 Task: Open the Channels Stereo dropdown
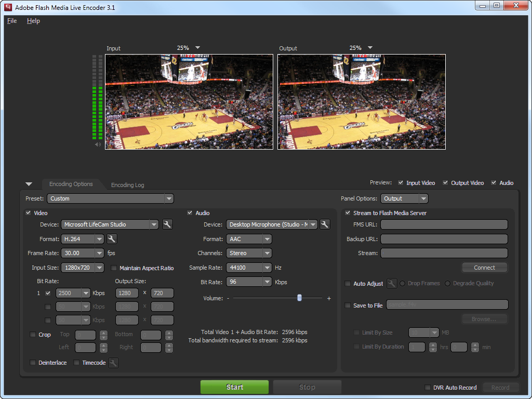click(249, 253)
